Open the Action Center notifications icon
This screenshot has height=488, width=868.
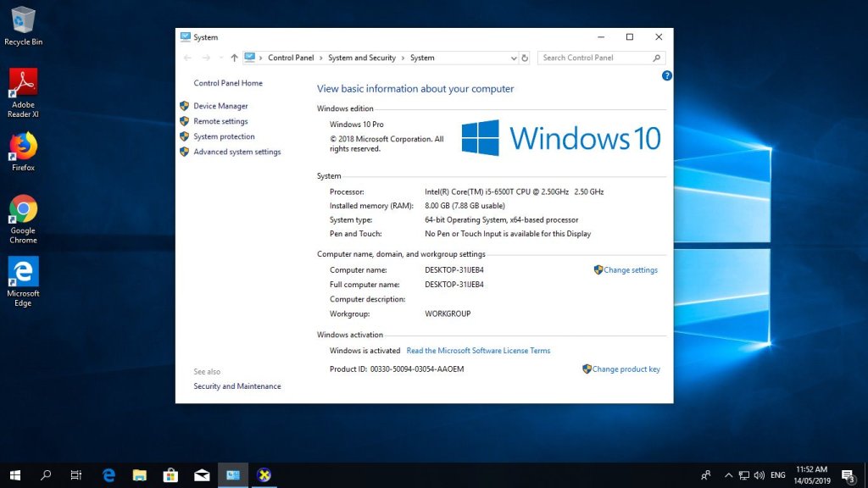pos(848,476)
